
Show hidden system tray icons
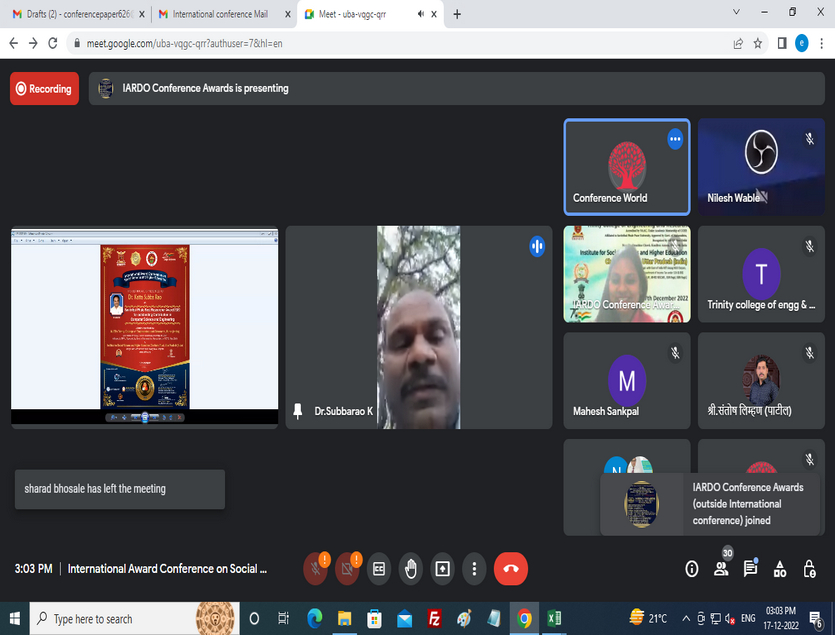click(x=686, y=618)
